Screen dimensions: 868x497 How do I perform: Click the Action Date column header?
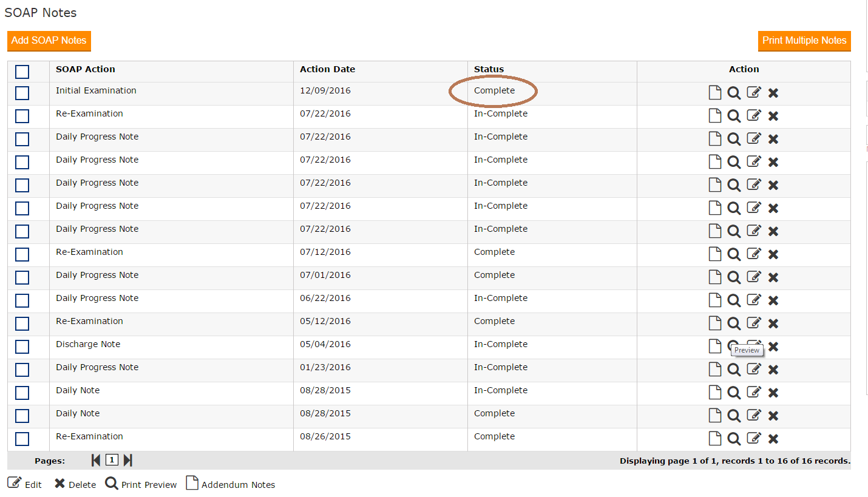click(327, 69)
